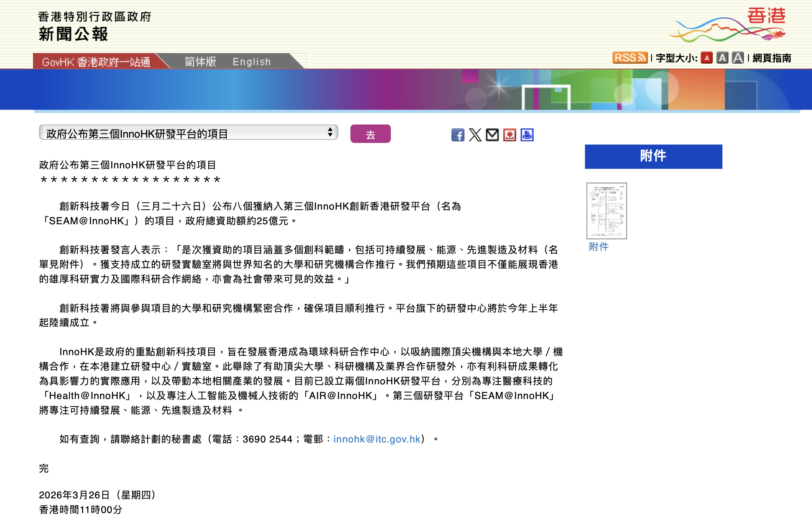Select the medium font size A
812x528 pixels.
(722, 58)
